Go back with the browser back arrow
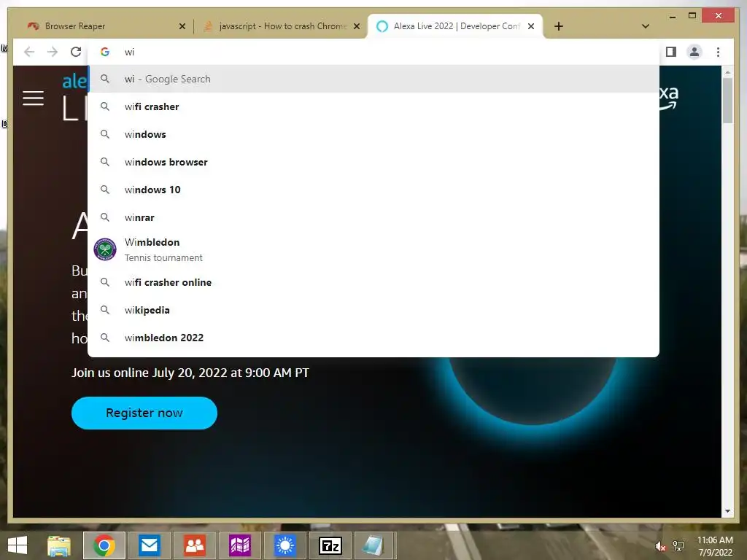Image resolution: width=747 pixels, height=560 pixels. pos(29,52)
